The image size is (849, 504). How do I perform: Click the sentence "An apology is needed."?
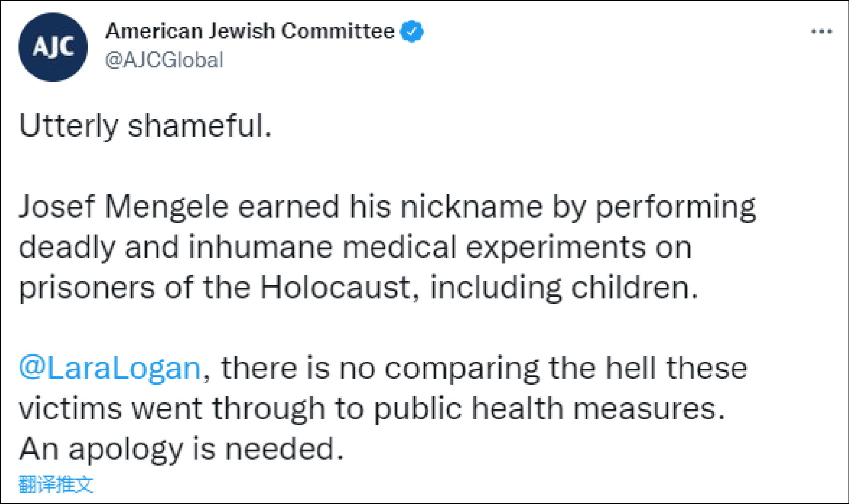point(181,449)
